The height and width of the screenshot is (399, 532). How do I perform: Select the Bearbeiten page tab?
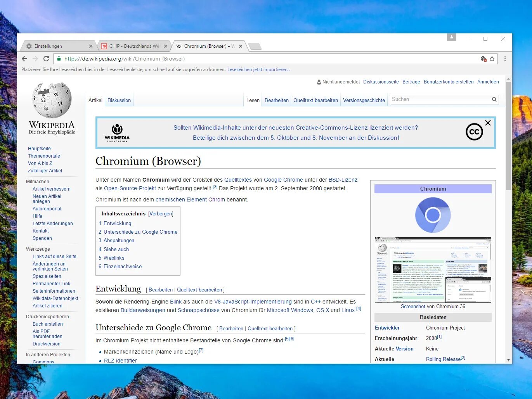pos(277,100)
